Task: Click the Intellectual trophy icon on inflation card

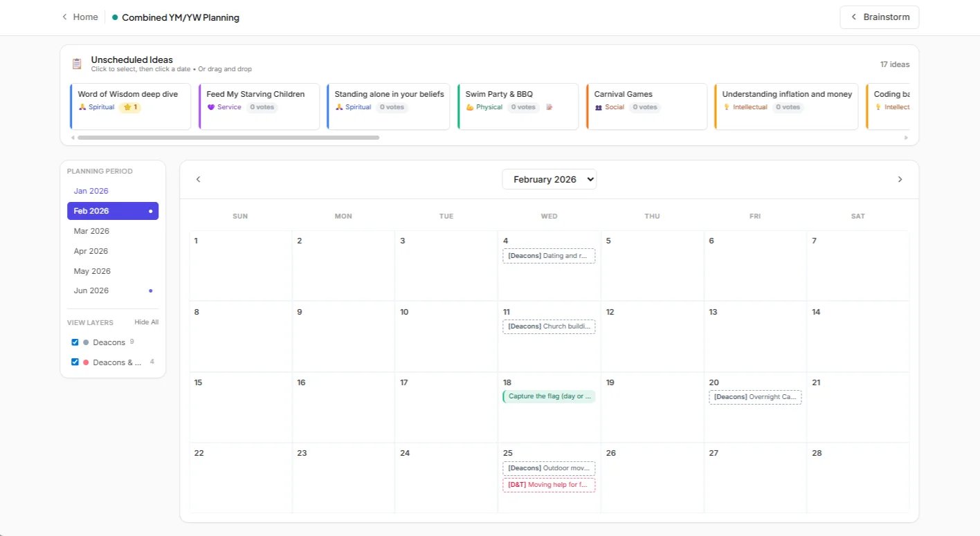Action: (727, 107)
